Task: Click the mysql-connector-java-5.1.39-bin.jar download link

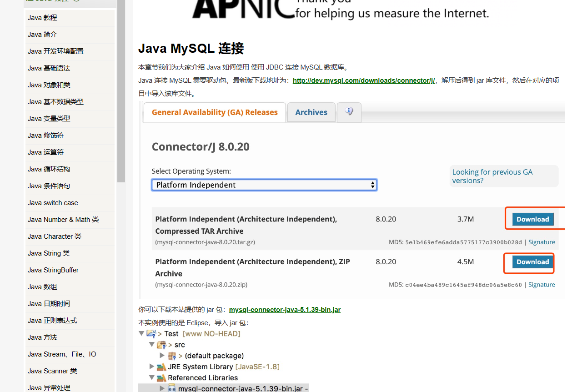Action: point(285,310)
